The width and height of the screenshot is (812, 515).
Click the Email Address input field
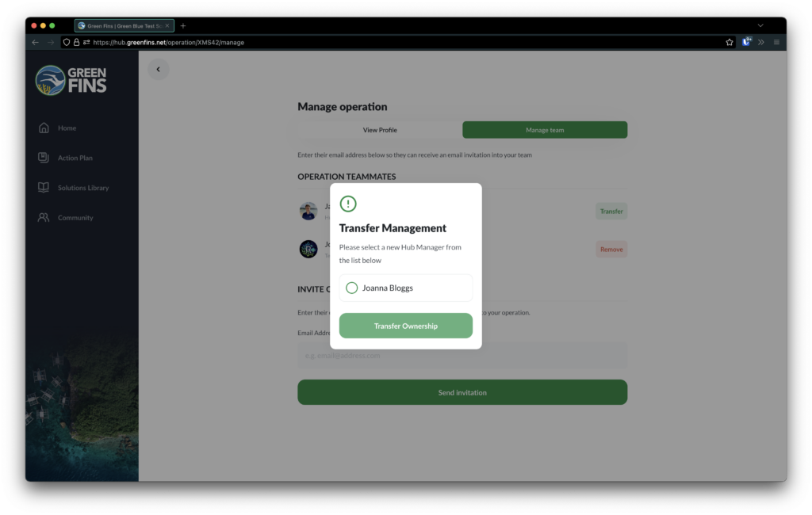pyautogui.click(x=462, y=355)
